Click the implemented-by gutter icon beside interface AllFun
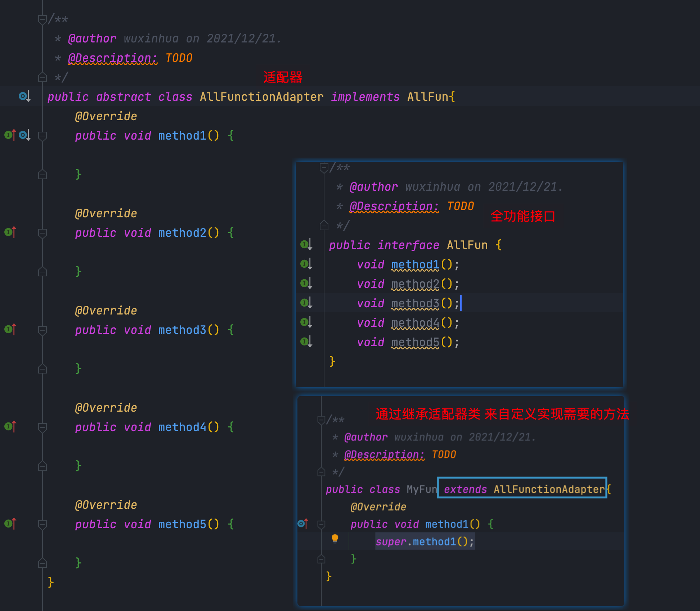Viewport: 700px width, 611px height. [x=306, y=245]
